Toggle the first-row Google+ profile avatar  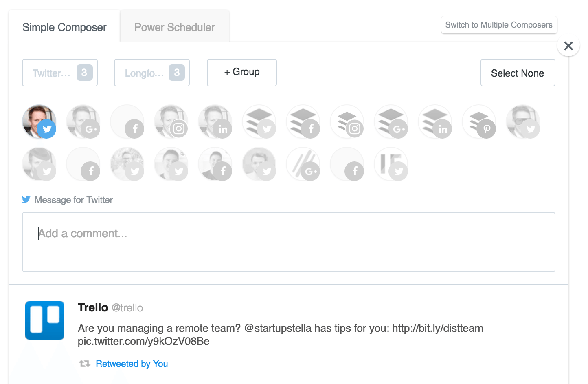[83, 121]
